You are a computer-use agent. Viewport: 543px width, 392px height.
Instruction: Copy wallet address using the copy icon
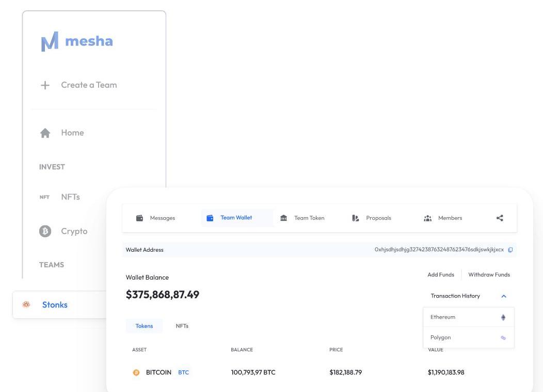pyautogui.click(x=510, y=250)
